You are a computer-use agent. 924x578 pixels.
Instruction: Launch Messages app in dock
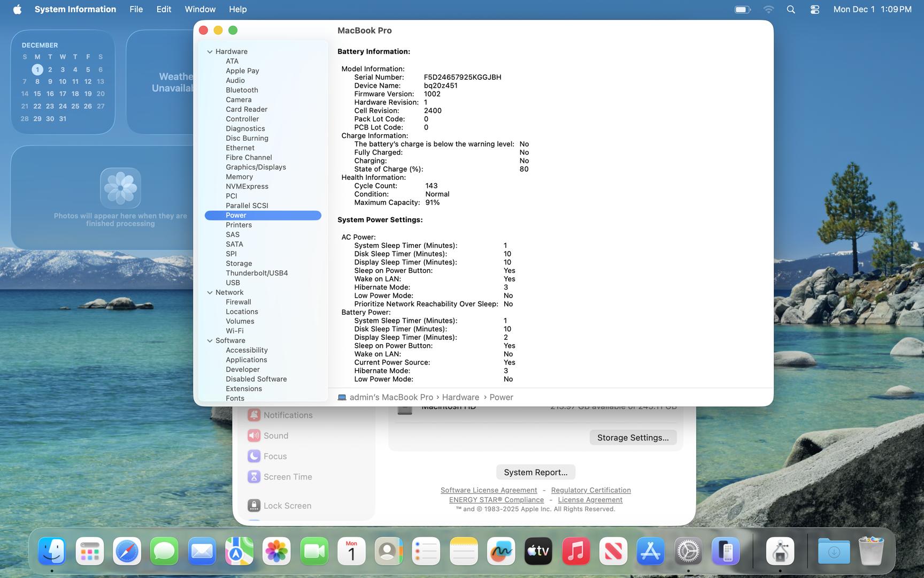[164, 551]
